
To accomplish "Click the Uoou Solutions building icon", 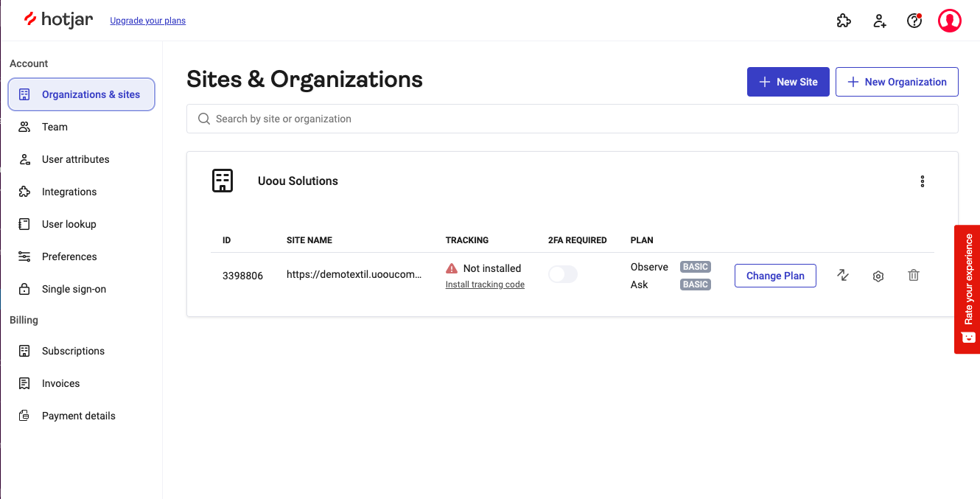I will 223,181.
